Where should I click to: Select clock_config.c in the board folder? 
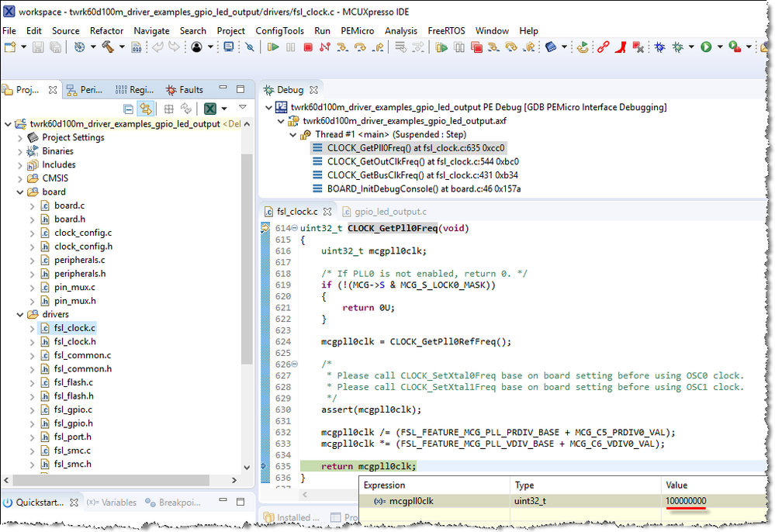(x=83, y=233)
